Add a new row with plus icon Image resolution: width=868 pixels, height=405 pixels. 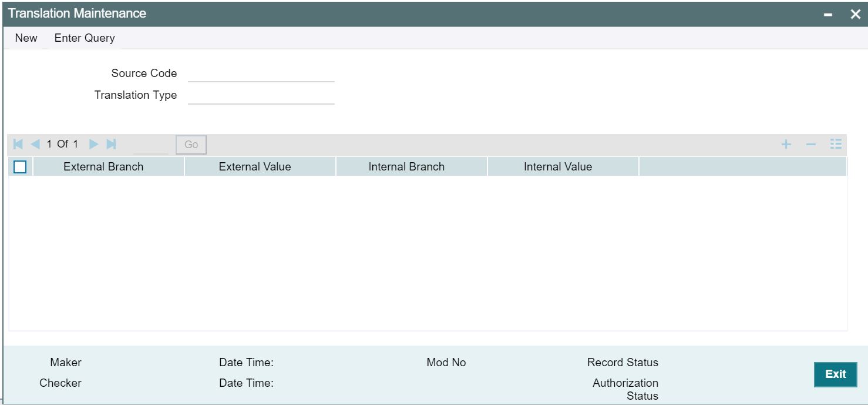tap(786, 145)
